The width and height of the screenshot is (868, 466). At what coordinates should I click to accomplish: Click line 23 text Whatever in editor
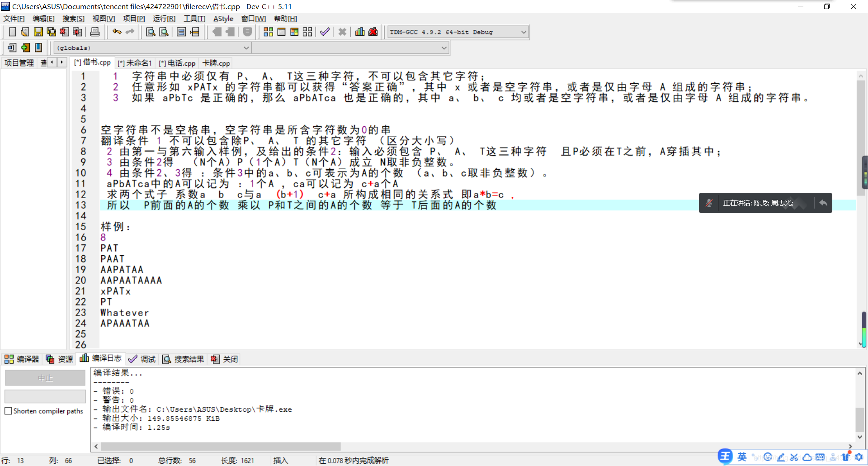pyautogui.click(x=125, y=313)
